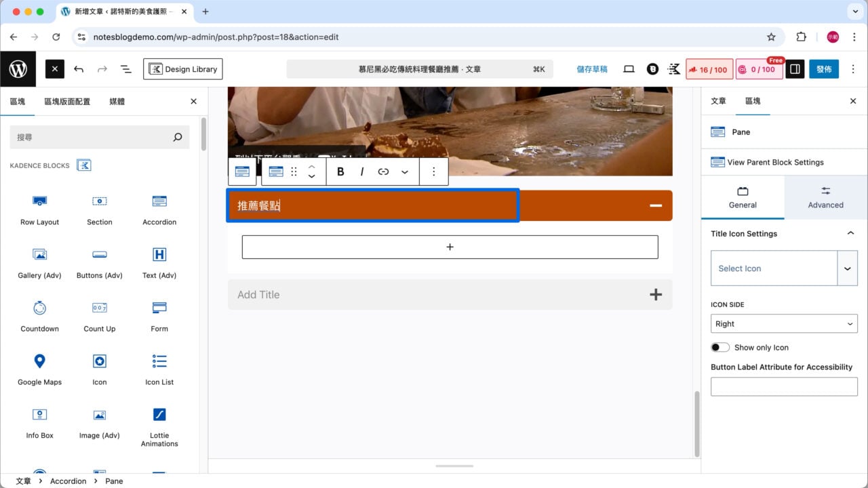The height and width of the screenshot is (488, 868).
Task: Click the undo arrow in top bar
Action: click(x=79, y=69)
